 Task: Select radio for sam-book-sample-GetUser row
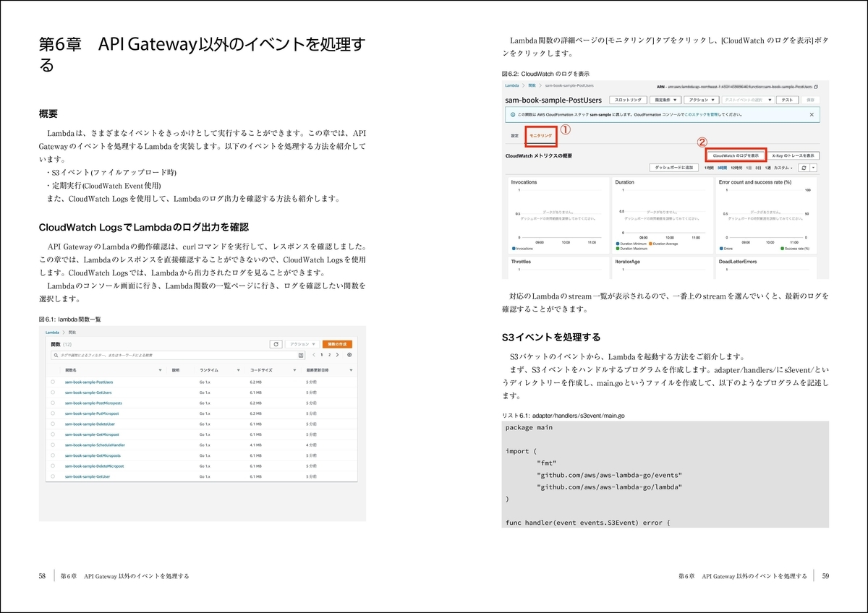coord(53,476)
